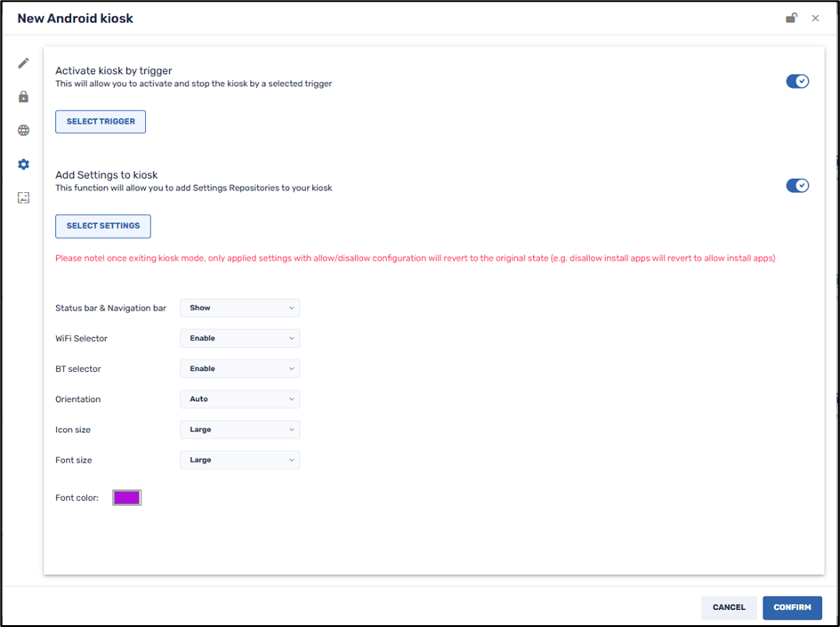The height and width of the screenshot is (627, 840).
Task: Open the Font size dropdown
Action: (x=239, y=460)
